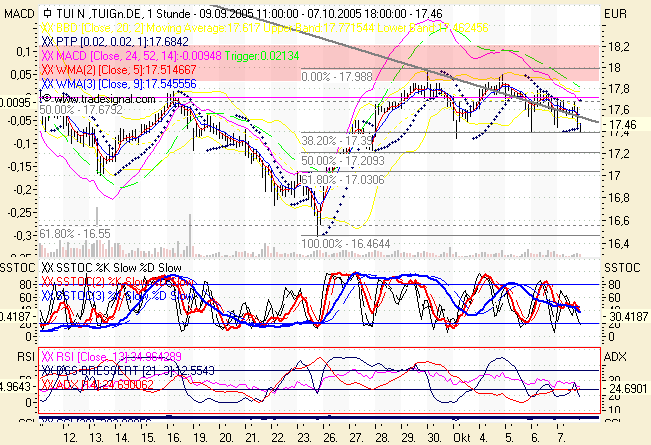This screenshot has height=445, width=651.
Task: Click the date label 12. on time axis
Action: 71,438
